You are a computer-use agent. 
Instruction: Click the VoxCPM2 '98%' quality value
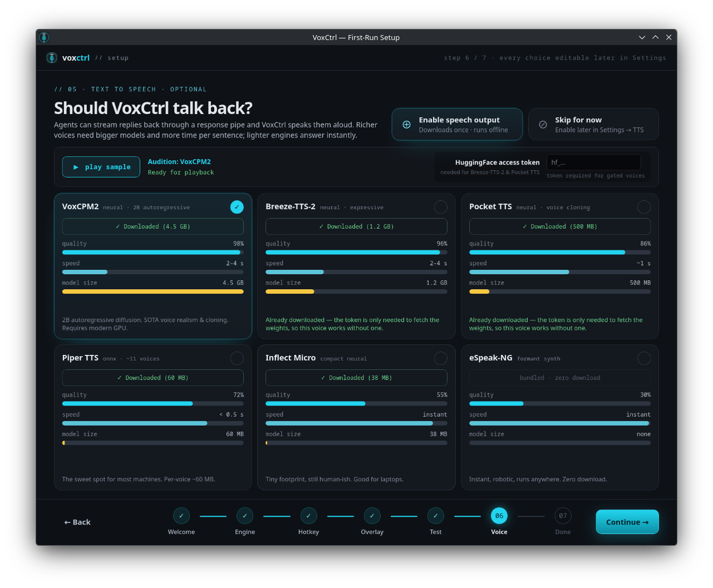point(238,244)
